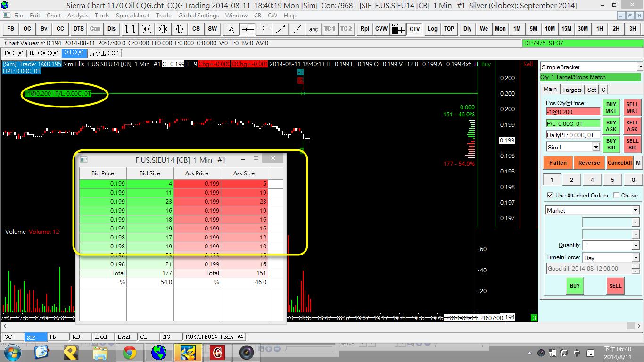644x362 pixels.
Task: Click the bold-arrow expand bar spacing icon
Action: tap(147, 29)
